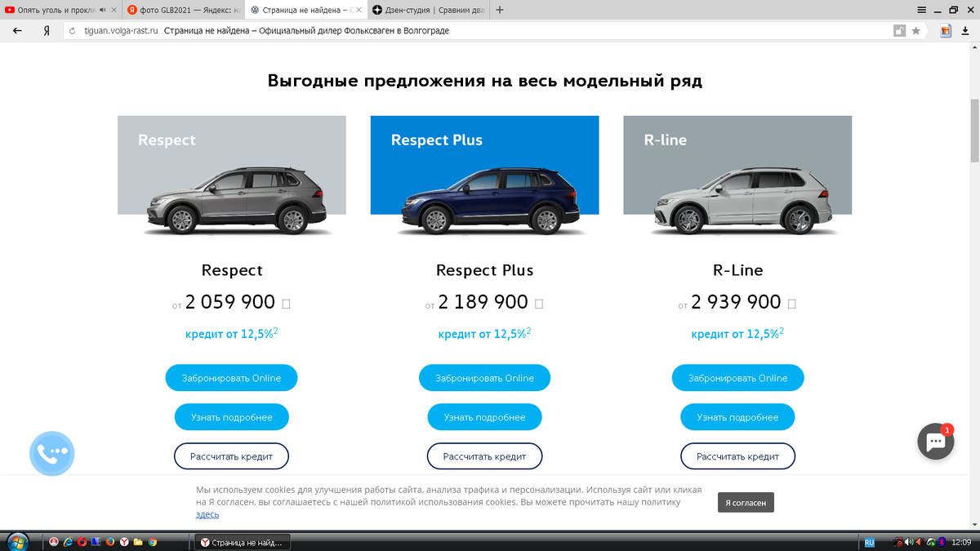Click 'Забронировать Online' for R-Line
Viewport: 980px width, 551px height.
737,378
